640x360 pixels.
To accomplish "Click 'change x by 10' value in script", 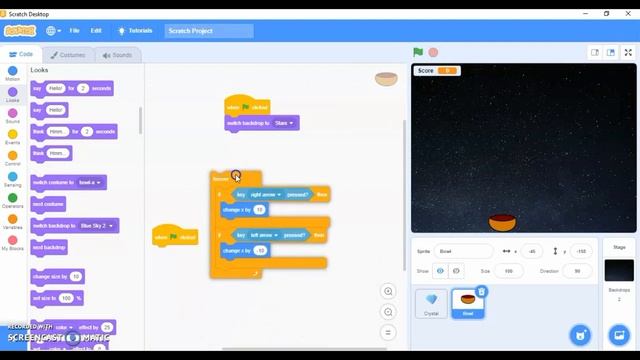I will pos(259,210).
